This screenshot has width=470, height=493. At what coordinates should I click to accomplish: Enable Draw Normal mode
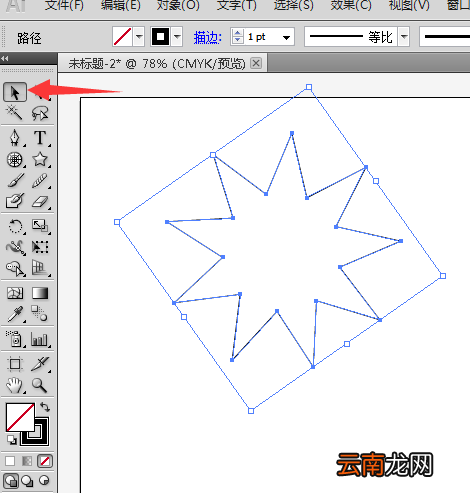click(x=11, y=481)
